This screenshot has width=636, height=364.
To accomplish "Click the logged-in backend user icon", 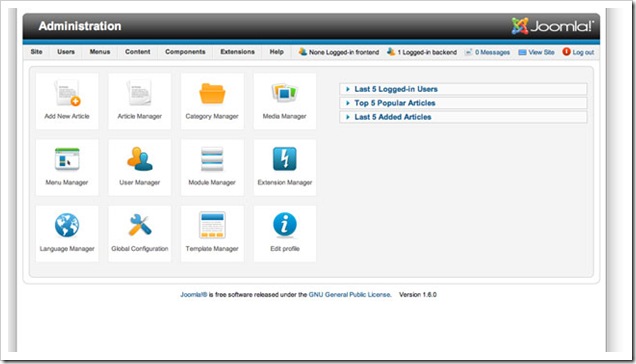I will coord(391,52).
